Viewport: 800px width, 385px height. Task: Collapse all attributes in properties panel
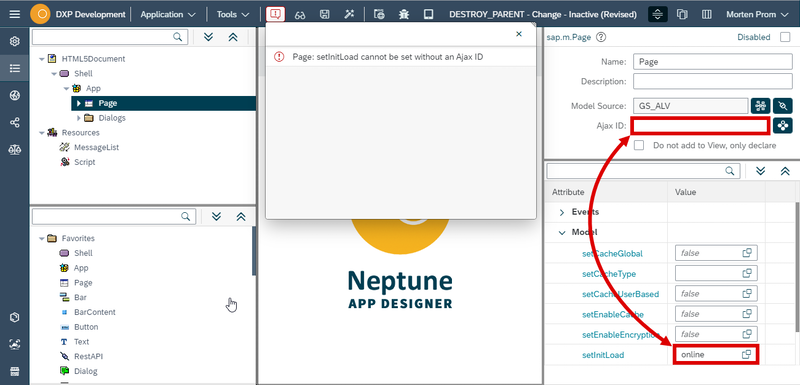(785, 170)
